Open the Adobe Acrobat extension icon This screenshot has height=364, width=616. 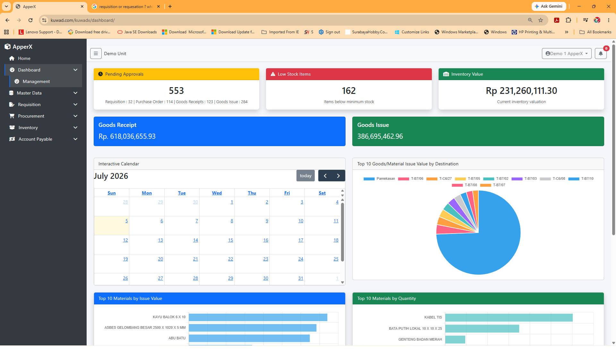click(557, 20)
